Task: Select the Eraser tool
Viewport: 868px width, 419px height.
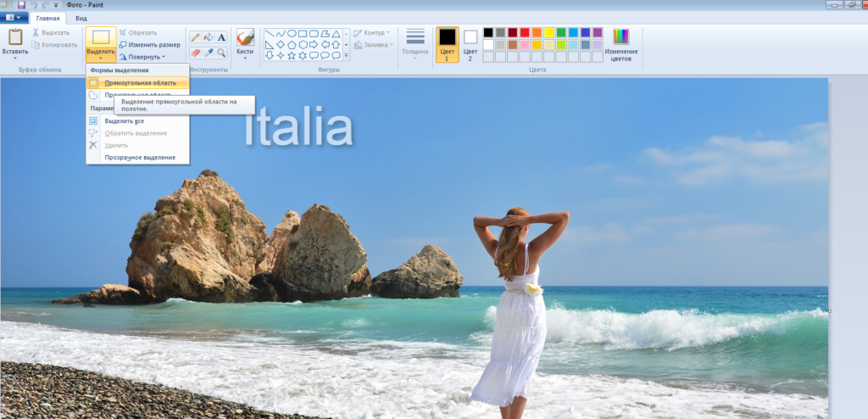Action: 195,53
